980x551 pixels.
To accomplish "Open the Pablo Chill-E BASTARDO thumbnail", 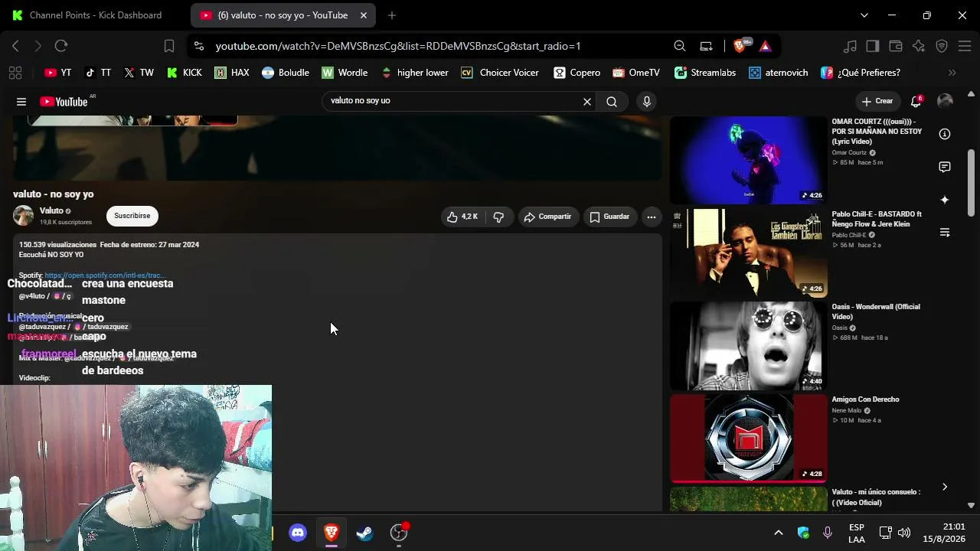I will pos(749,253).
